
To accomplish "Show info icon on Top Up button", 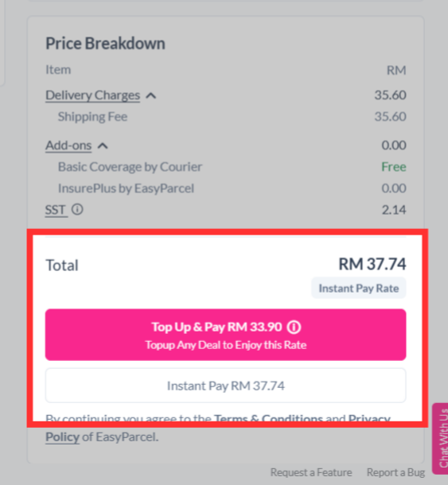I will [x=294, y=327].
